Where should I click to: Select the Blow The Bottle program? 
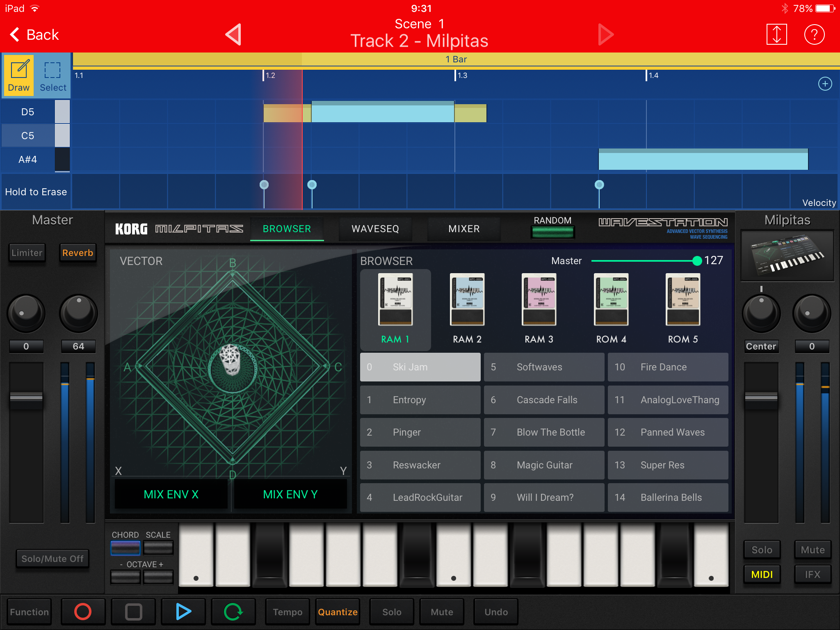tap(544, 432)
